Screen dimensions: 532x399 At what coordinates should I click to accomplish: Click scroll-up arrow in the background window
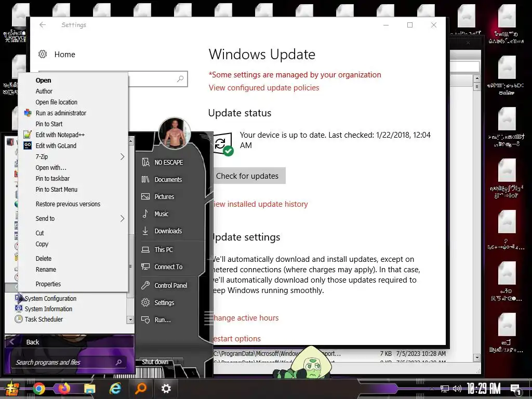(x=477, y=78)
